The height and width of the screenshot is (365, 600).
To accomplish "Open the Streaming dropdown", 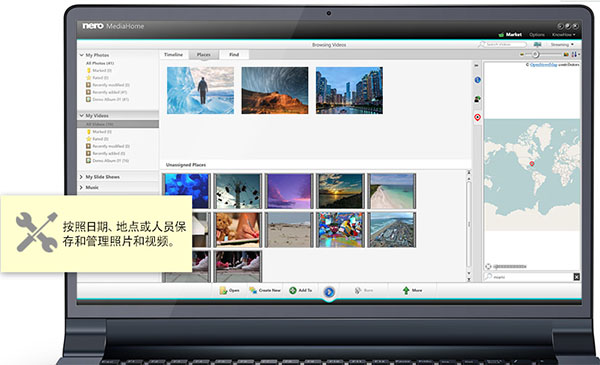I will tap(562, 45).
